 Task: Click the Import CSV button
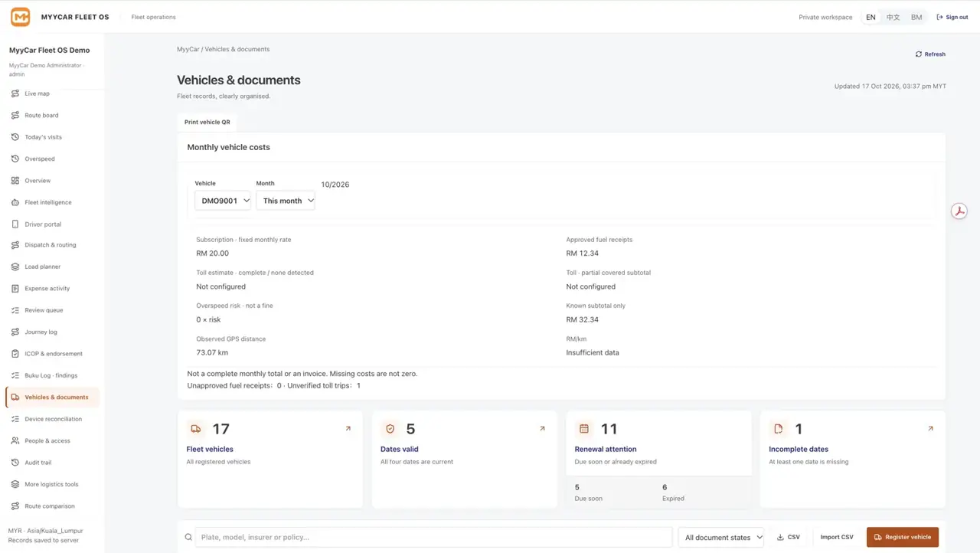837,537
